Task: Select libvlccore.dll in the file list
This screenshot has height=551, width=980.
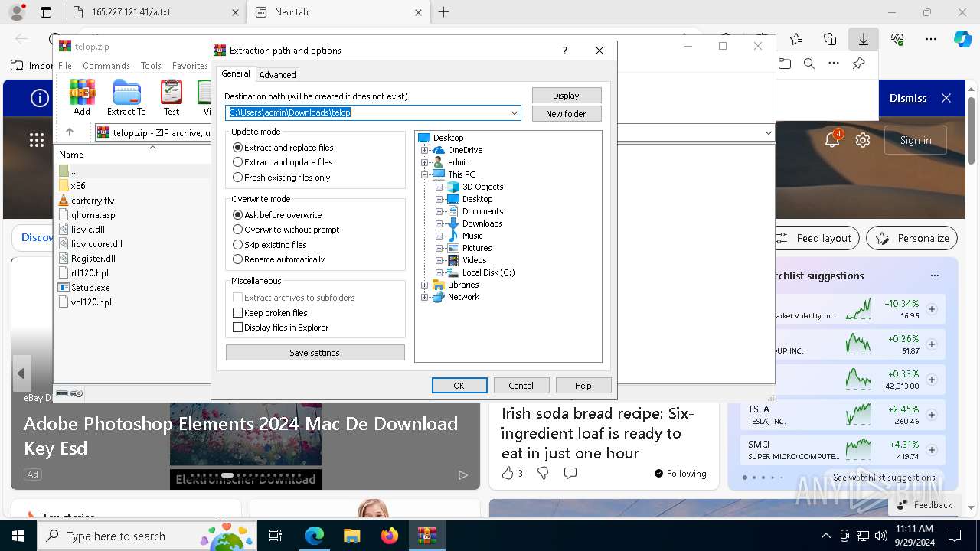Action: (x=90, y=244)
